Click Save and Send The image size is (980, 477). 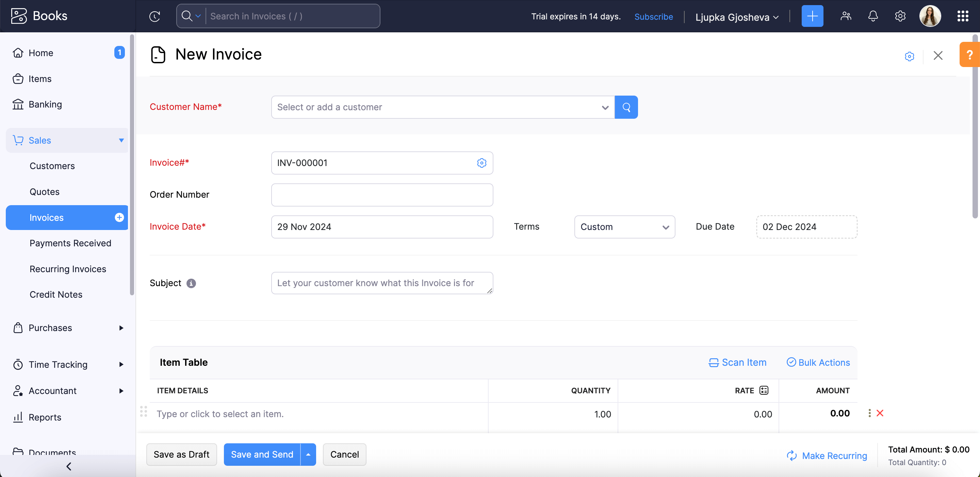click(262, 455)
